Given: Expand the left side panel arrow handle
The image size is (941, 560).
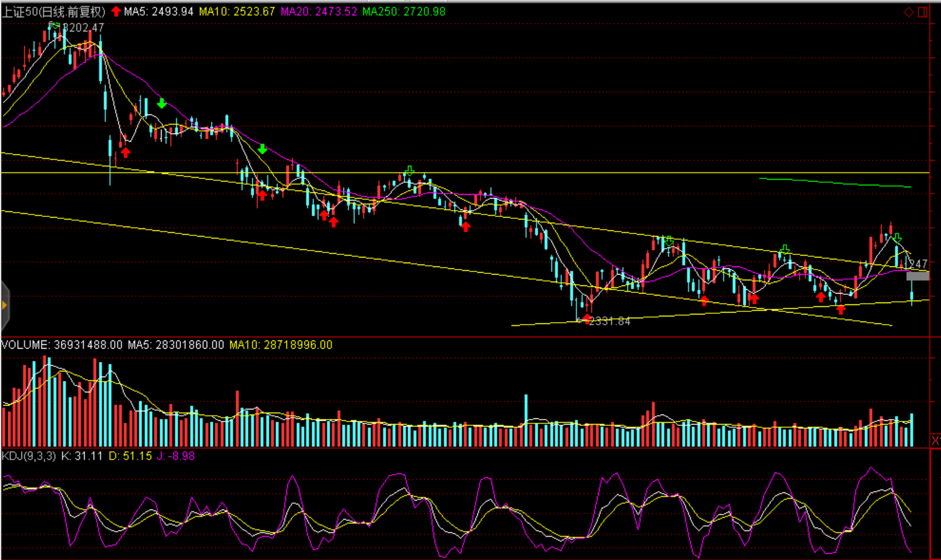Looking at the screenshot, I should [5, 306].
